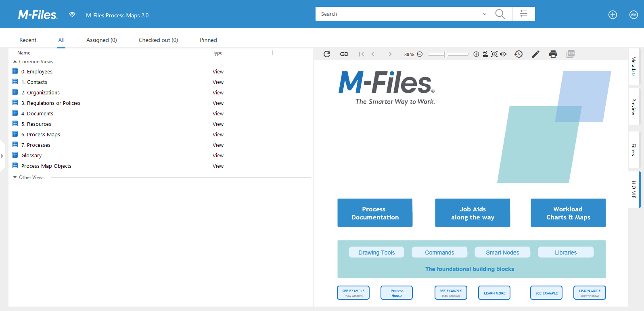The width and height of the screenshot is (644, 311).
Task: Expand the Other Views group
Action: 15,177
